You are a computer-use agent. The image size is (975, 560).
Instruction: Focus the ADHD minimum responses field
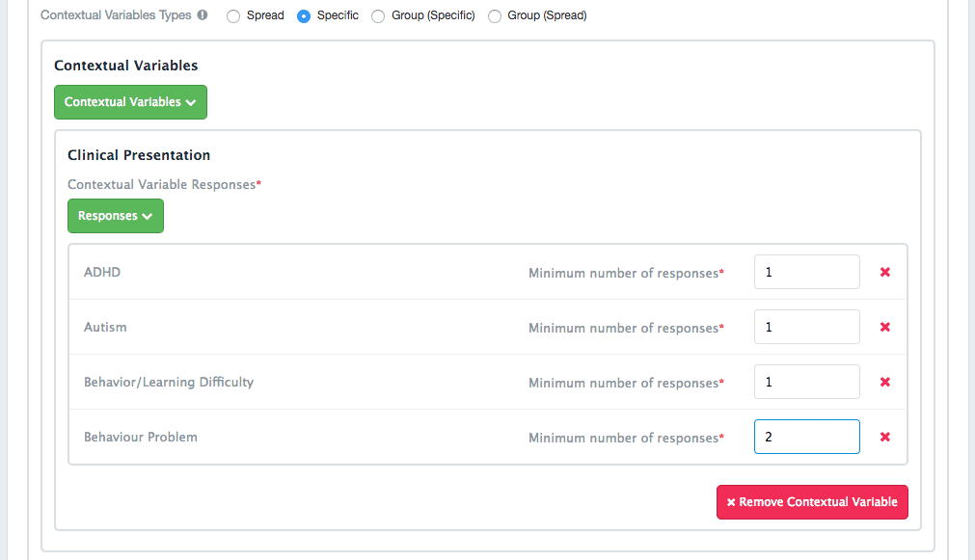coord(806,272)
